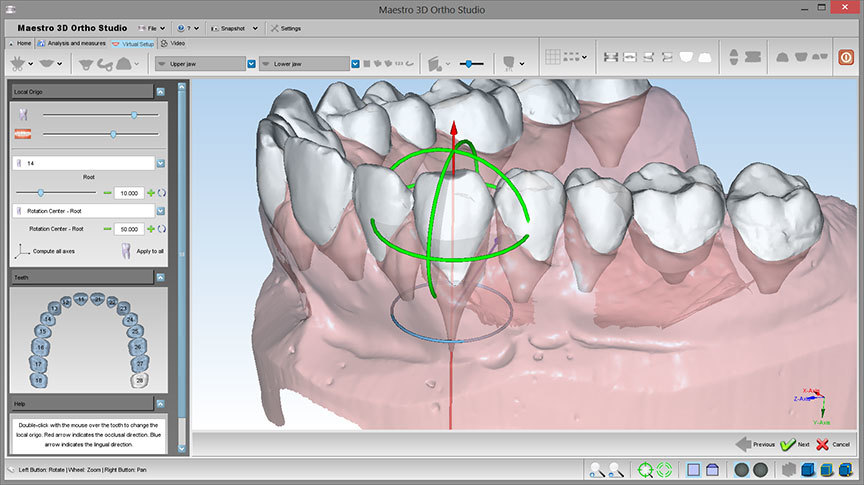
Task: Click the Cancel button
Action: coord(833,444)
